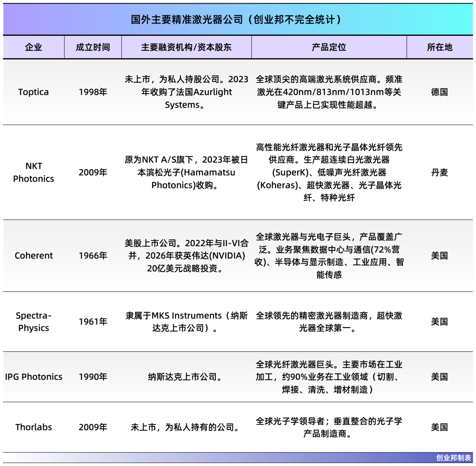This screenshot has width=476, height=466.
Task: Click the Hamamatsu Photonics acquisition text
Action: [186, 172]
